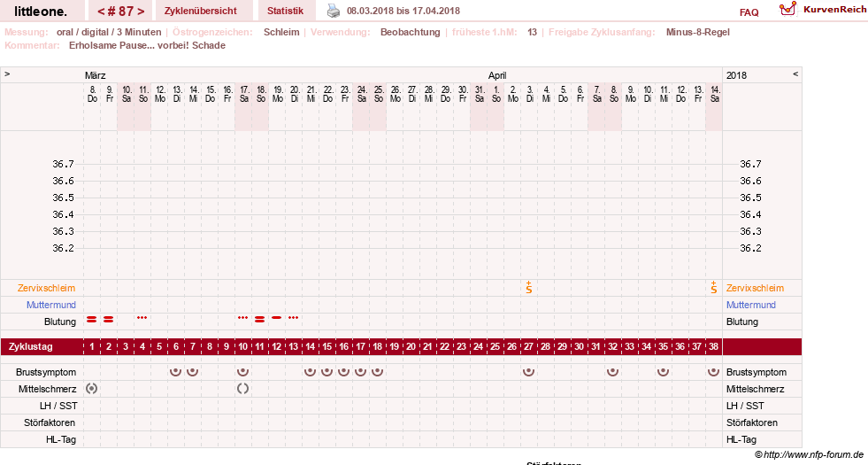Select the Brustsymptom marker on cycle day 38
Image resolution: width=868 pixels, height=465 pixels.
(x=713, y=372)
